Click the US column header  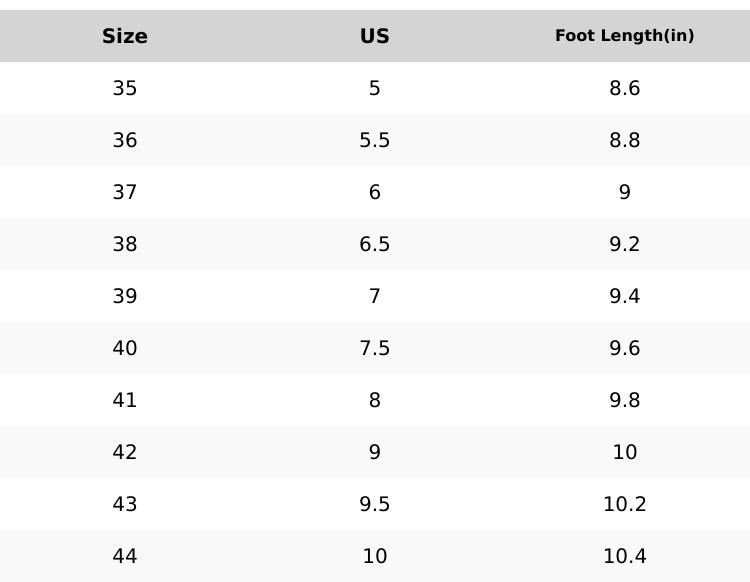tap(375, 36)
